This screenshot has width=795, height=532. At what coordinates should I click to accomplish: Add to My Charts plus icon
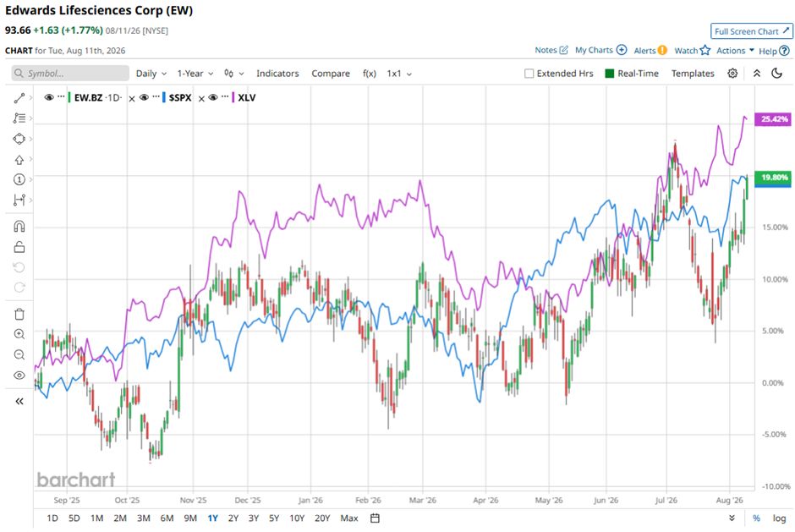pos(622,50)
